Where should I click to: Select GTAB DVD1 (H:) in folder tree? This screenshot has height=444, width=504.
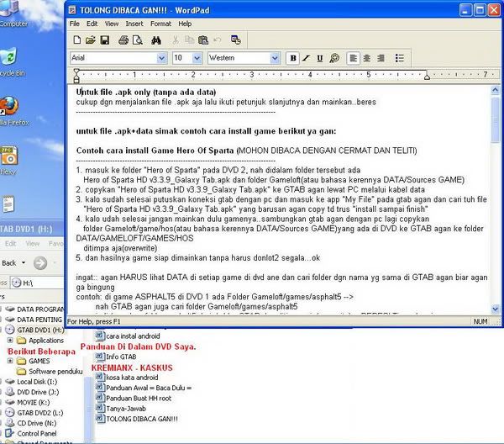point(34,330)
